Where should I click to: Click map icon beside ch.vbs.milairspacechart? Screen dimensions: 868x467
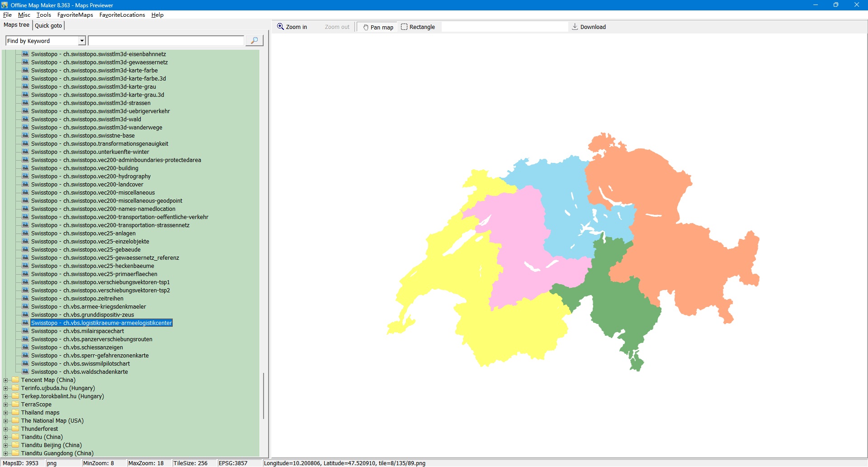(26, 331)
